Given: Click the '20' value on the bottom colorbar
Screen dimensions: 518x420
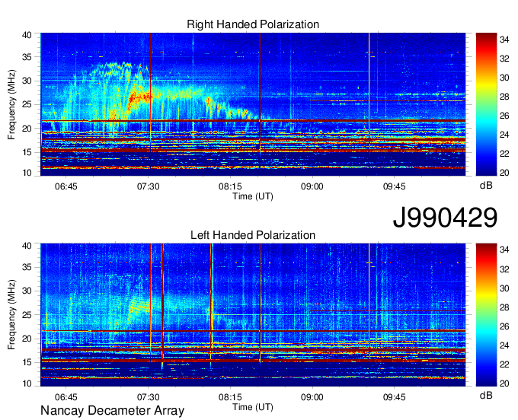Looking at the screenshot, I should point(504,383).
